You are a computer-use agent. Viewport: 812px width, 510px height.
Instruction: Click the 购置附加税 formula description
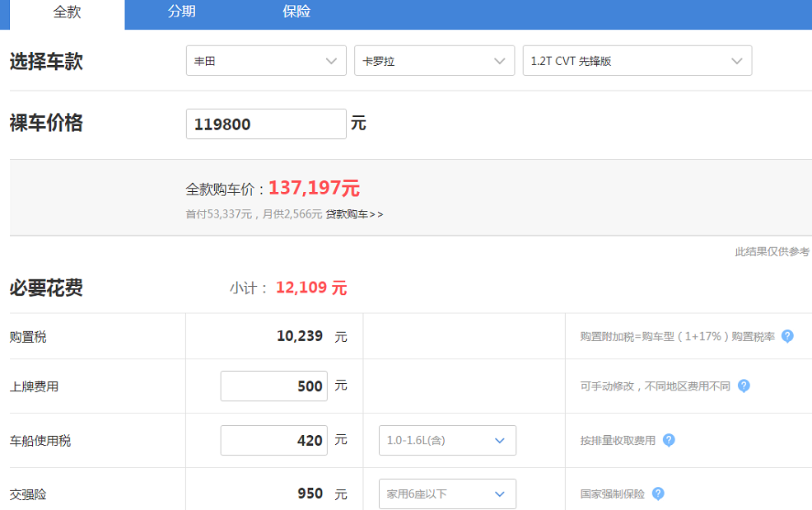pos(678,337)
